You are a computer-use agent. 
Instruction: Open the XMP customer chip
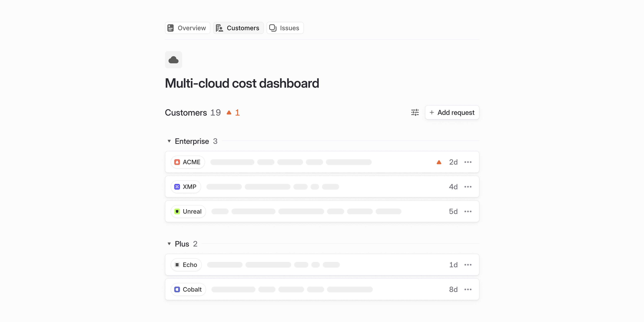(x=186, y=187)
